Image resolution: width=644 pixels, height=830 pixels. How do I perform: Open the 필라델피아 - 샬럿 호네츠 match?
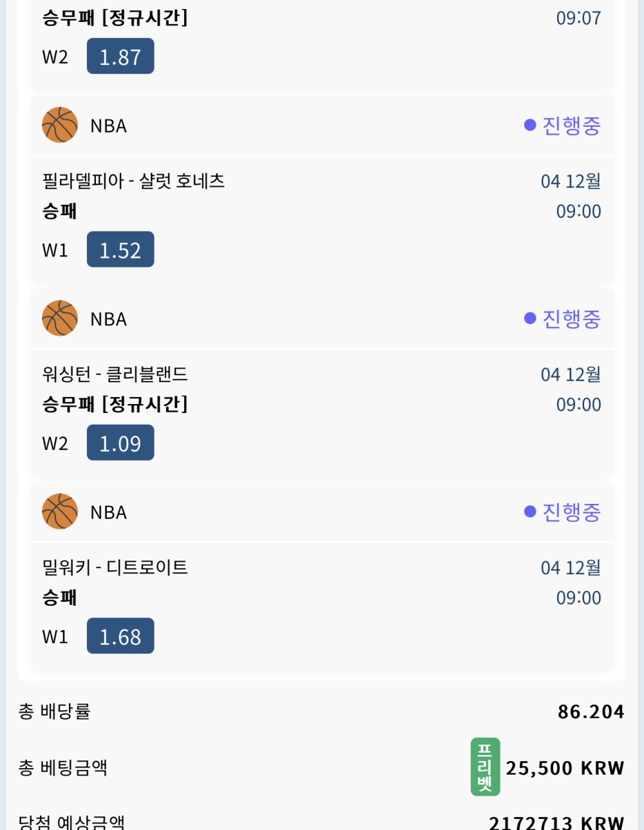133,181
